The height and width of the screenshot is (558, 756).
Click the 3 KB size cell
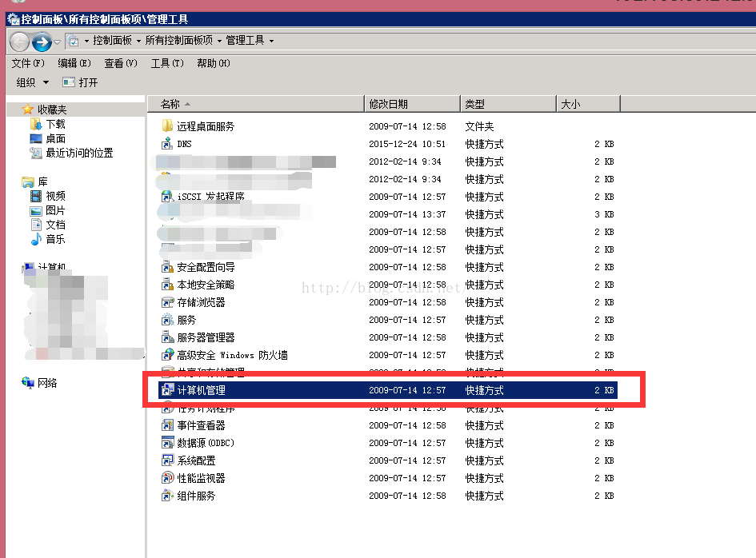(x=604, y=214)
